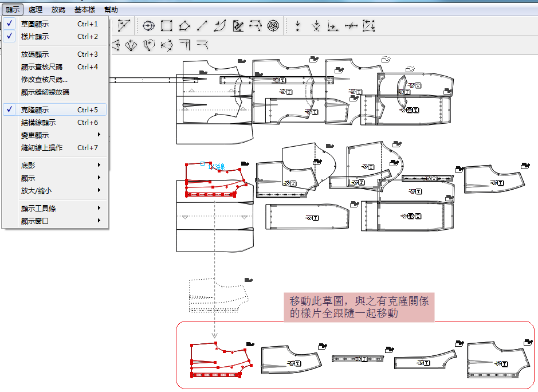Screen dimensions: 538x392
Task: Uncheck 草圖顯示 in the menu
Action: pos(34,24)
